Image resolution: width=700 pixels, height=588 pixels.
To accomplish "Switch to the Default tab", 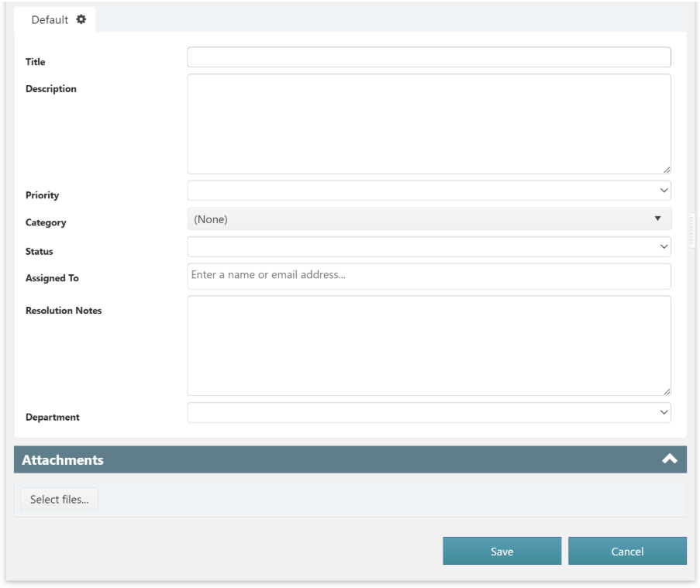I will [50, 20].
